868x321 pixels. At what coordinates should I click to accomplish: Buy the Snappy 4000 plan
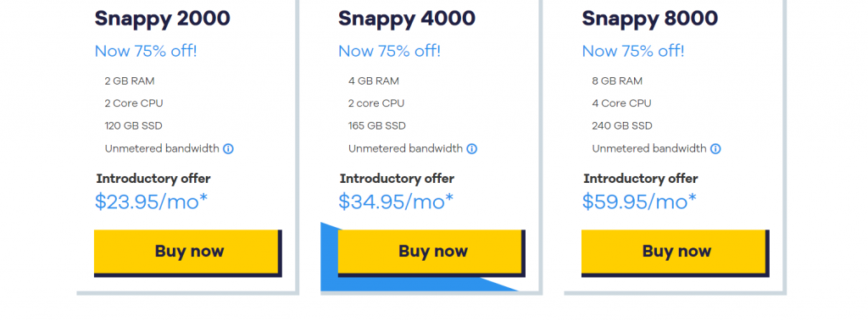(x=431, y=252)
